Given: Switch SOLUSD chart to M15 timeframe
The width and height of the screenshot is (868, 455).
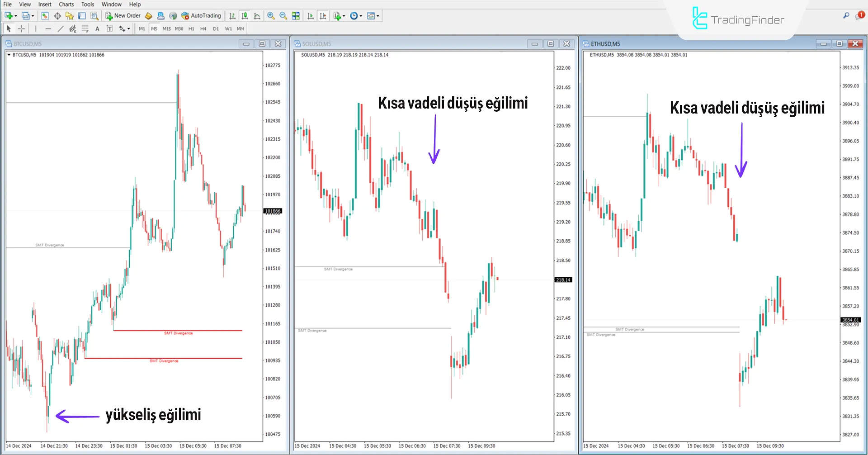Looking at the screenshot, I should 166,28.
